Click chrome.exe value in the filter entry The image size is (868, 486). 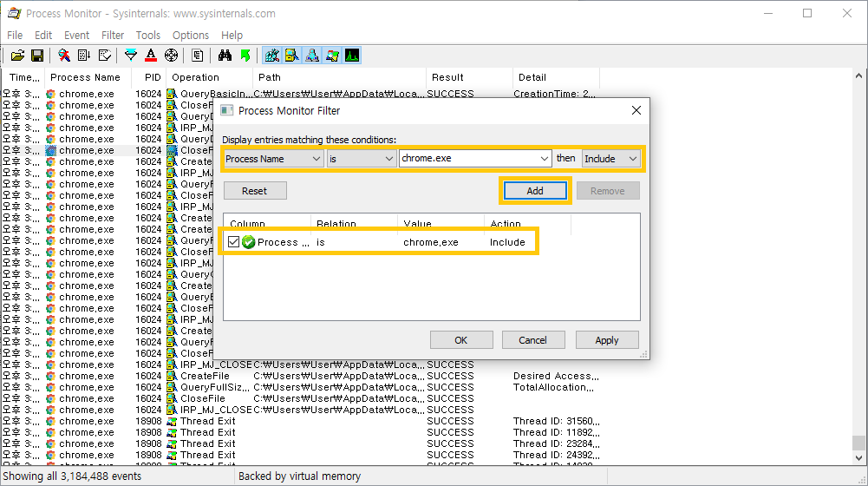coord(431,242)
